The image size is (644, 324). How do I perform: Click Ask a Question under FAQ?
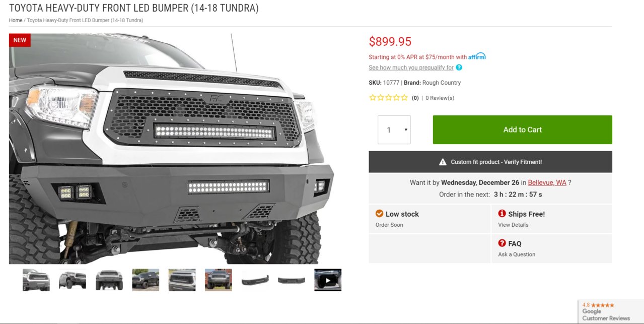coord(517,254)
